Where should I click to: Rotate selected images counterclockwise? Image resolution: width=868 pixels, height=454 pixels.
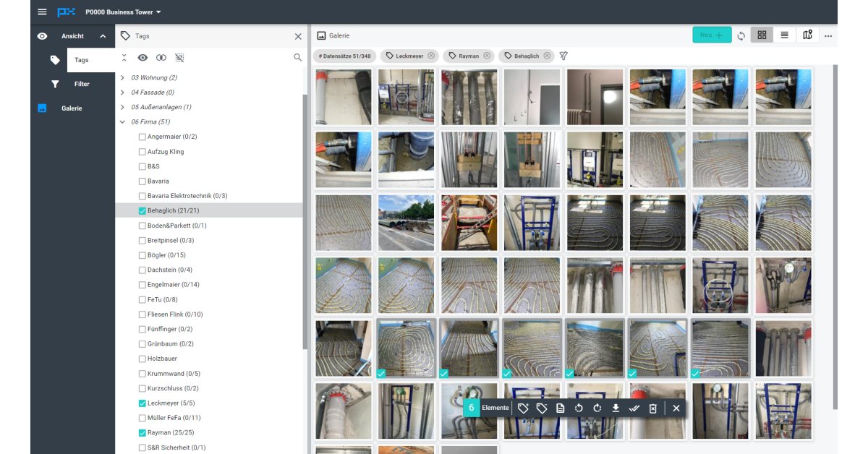579,408
